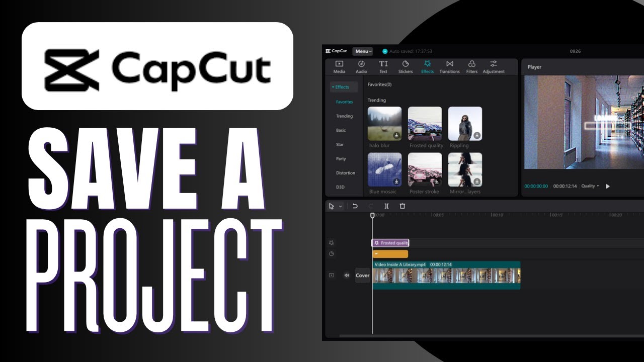The height and width of the screenshot is (362, 644).
Task: Pick the Blue mosaic effect thumbnail
Action: [385, 169]
